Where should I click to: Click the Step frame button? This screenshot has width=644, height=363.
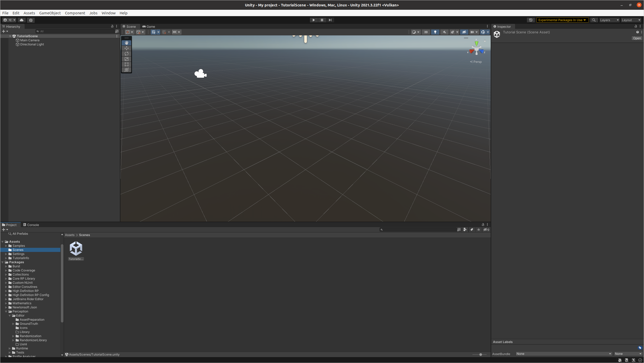point(330,20)
